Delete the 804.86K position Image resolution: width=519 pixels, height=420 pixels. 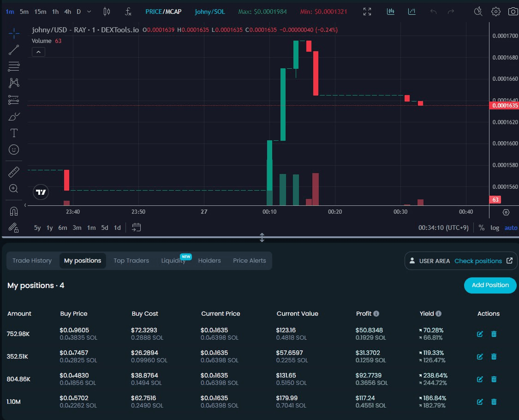click(x=494, y=379)
